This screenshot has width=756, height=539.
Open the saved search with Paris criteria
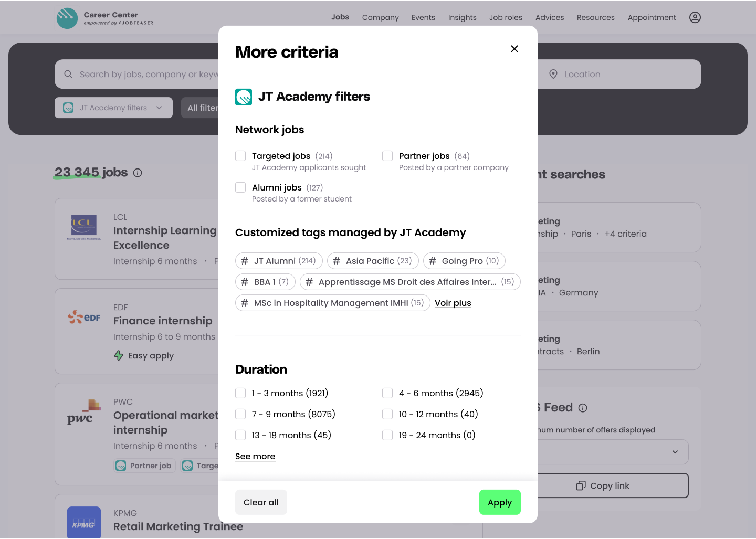(x=618, y=227)
